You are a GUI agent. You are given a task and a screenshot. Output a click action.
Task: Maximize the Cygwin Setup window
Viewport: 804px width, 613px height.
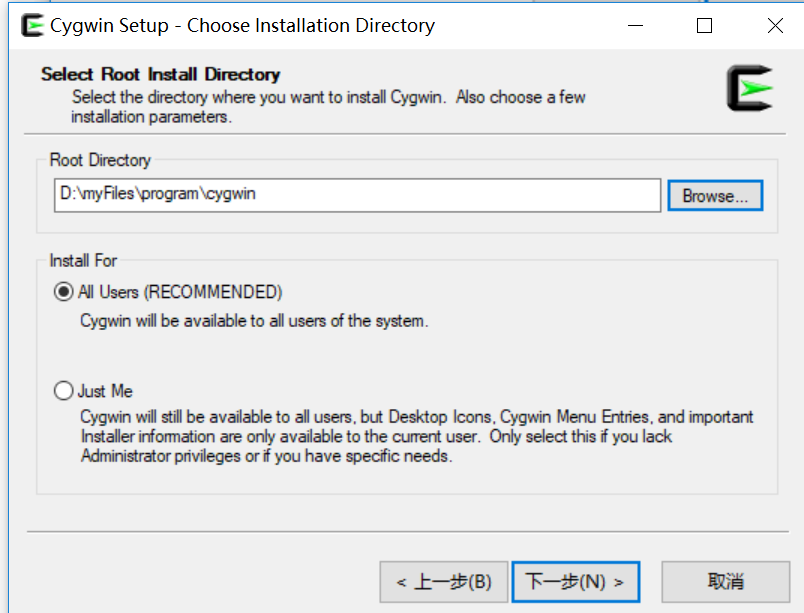point(705,26)
